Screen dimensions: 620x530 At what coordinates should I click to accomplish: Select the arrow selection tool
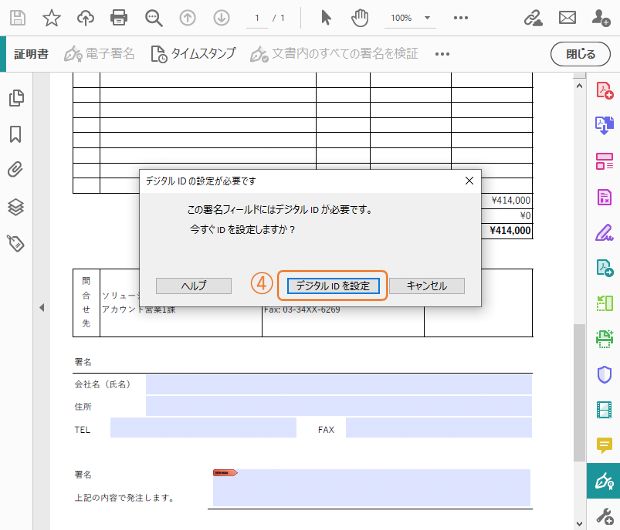(x=326, y=18)
